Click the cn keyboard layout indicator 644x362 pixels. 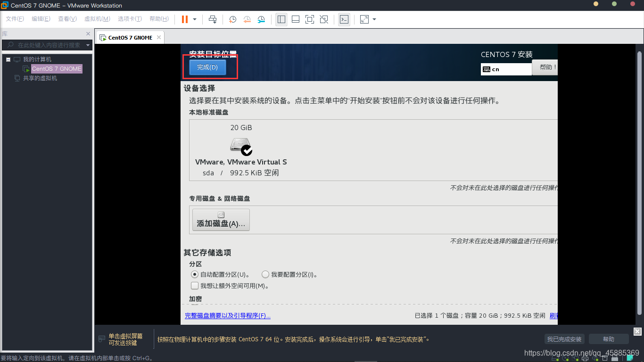(506, 69)
